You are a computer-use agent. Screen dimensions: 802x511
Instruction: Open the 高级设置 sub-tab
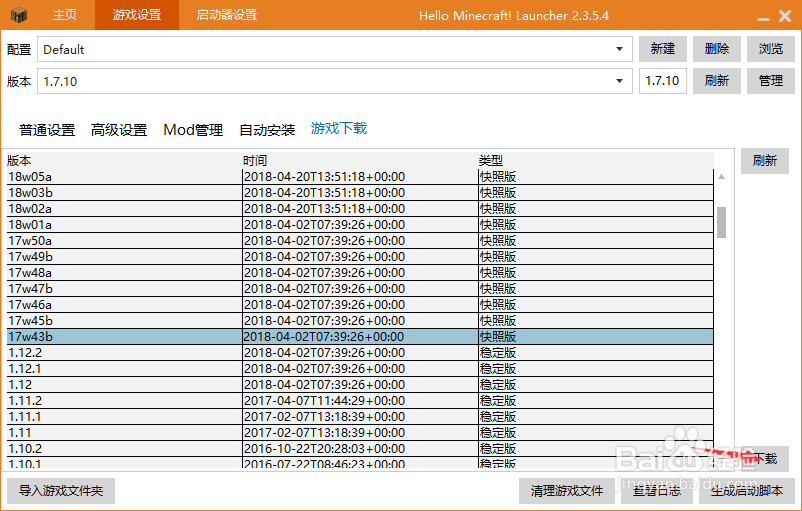point(119,130)
